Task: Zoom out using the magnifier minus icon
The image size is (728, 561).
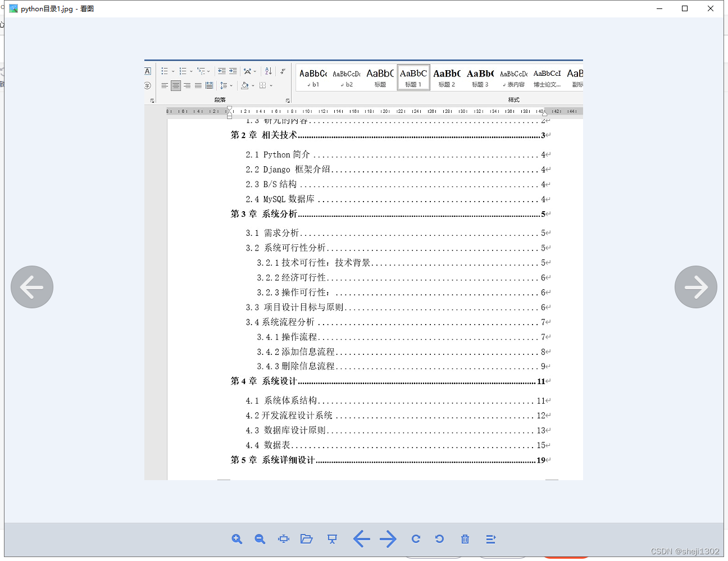Action: (x=260, y=539)
